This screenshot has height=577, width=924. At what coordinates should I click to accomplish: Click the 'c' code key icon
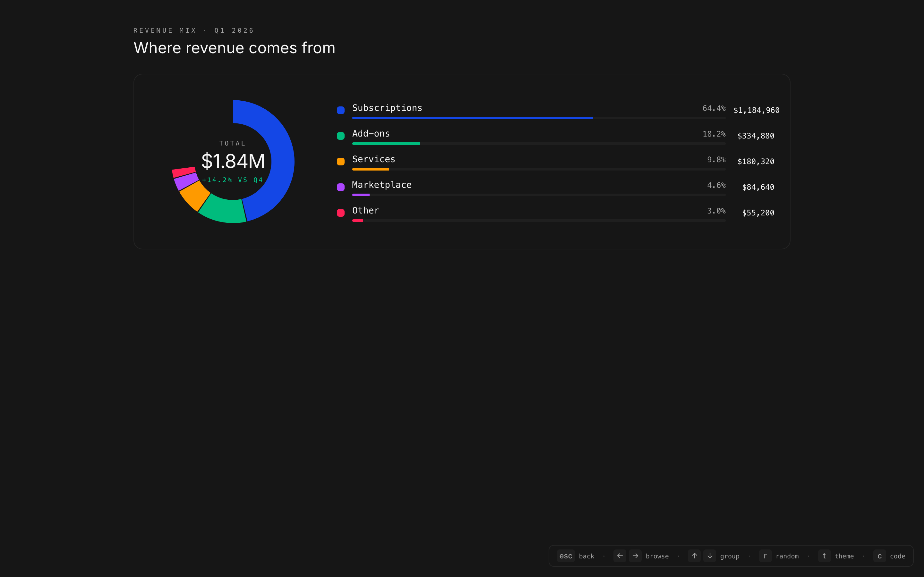pos(879,556)
